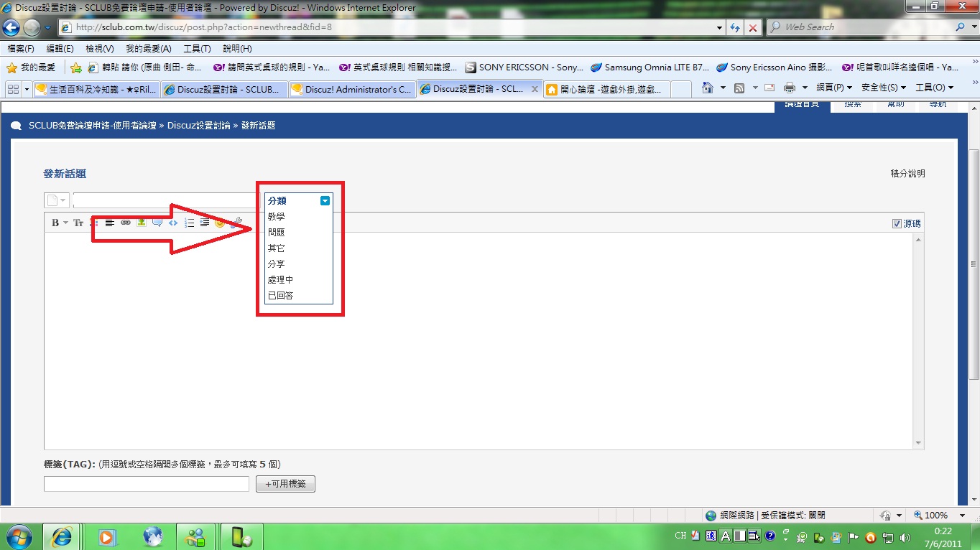Image resolution: width=980 pixels, height=550 pixels.
Task: Click the printer icon in IE toolbar
Action: point(790,88)
